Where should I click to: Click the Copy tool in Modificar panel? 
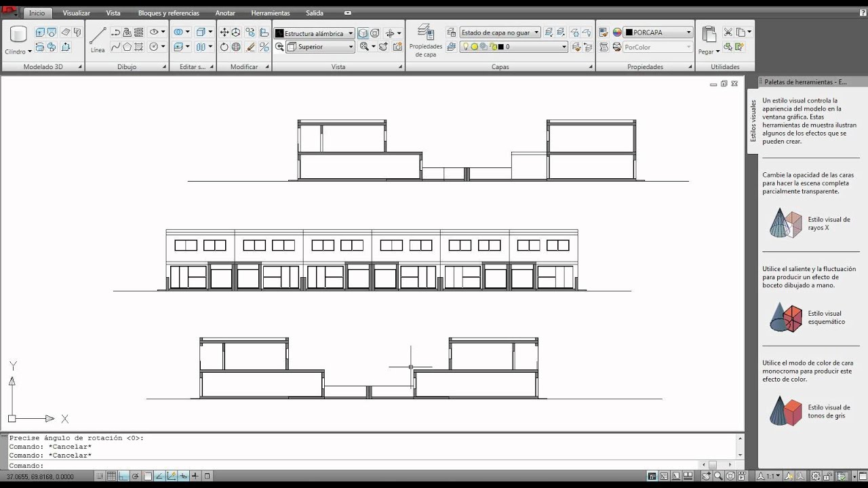[x=250, y=33]
